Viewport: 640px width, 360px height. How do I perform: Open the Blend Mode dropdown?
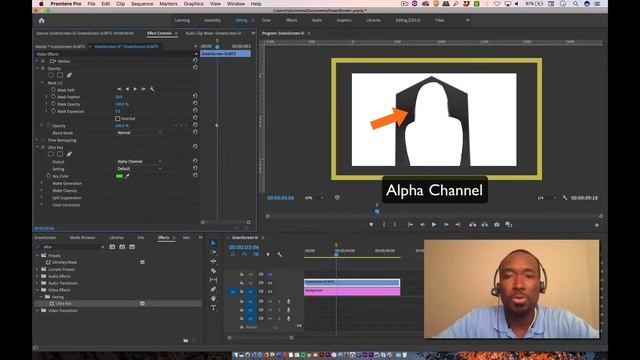click(139, 133)
